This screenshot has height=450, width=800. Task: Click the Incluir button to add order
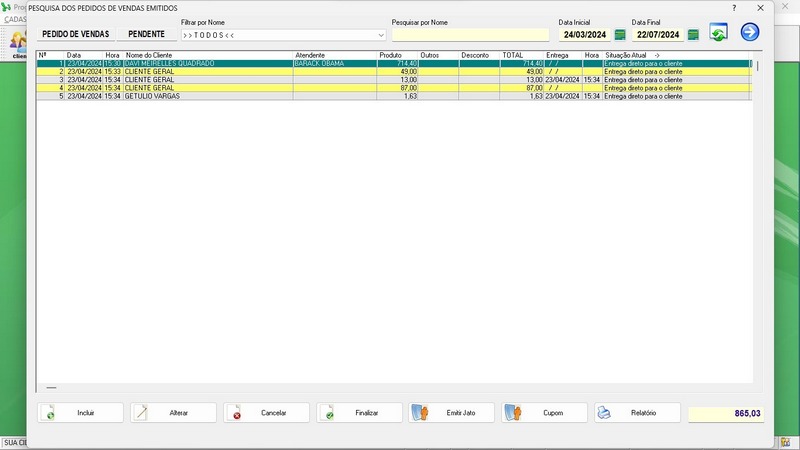[81, 413]
